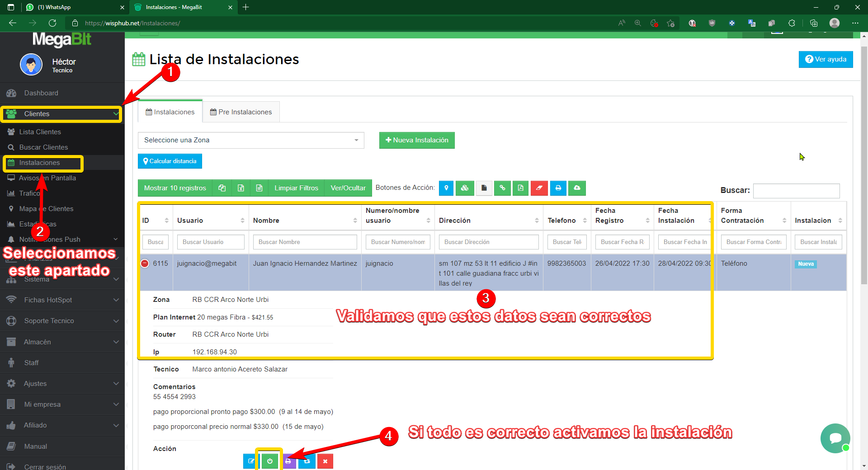The image size is (868, 470).
Task: Click the Buscar Nombre filter field
Action: pos(305,242)
